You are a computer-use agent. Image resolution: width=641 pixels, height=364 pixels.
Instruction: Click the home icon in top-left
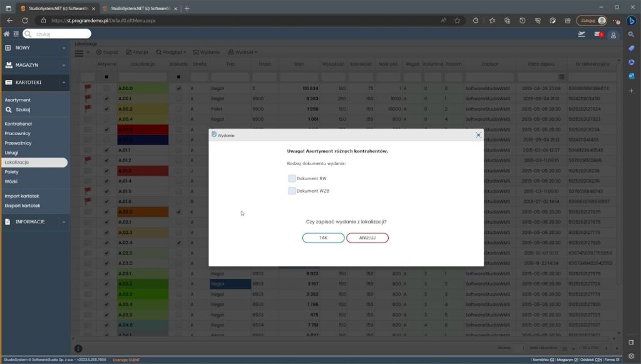click(7, 34)
